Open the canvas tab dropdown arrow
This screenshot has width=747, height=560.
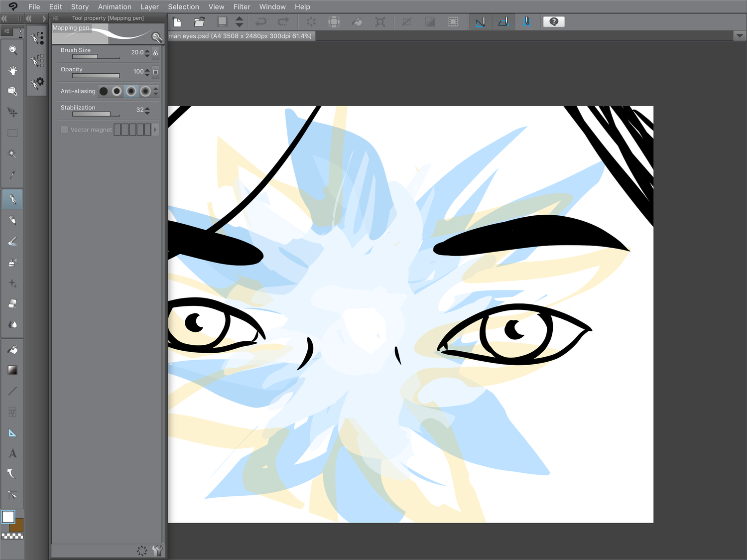click(x=739, y=36)
